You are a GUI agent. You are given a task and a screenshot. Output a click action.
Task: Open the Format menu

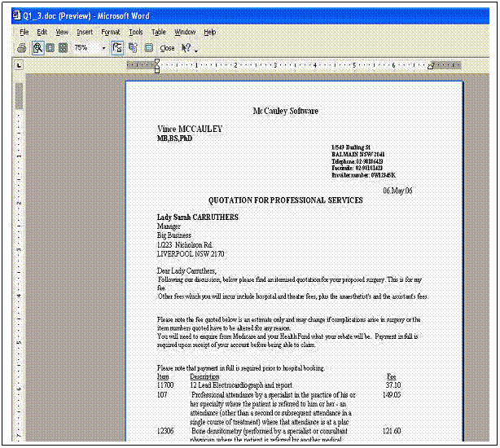coord(110,33)
